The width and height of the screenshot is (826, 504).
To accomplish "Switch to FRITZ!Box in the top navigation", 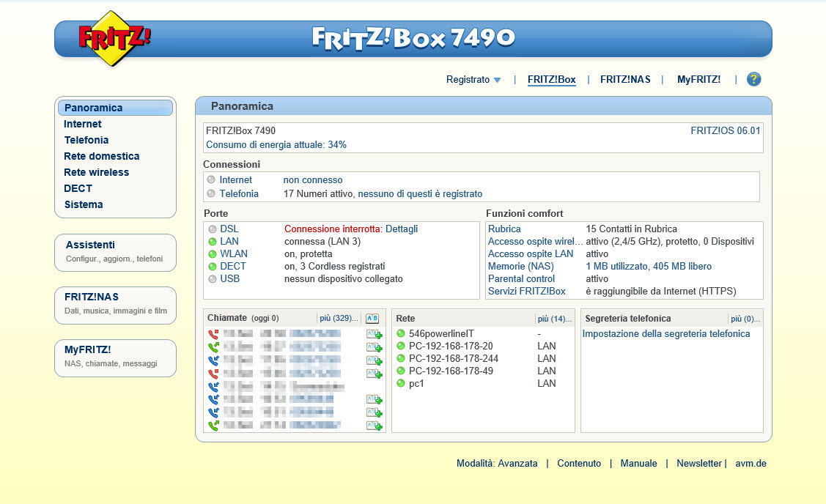I will 552,80.
